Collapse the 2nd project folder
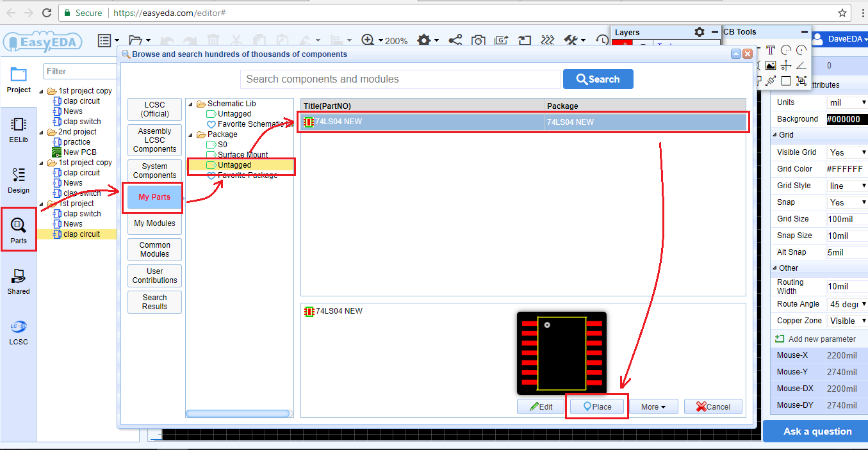The image size is (868, 450). coord(42,132)
